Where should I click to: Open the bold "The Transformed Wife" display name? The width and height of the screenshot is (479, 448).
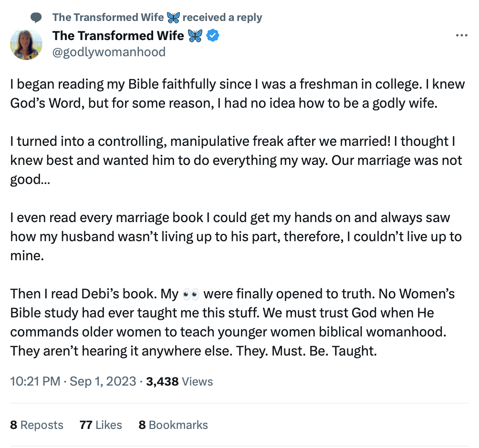click(x=118, y=35)
